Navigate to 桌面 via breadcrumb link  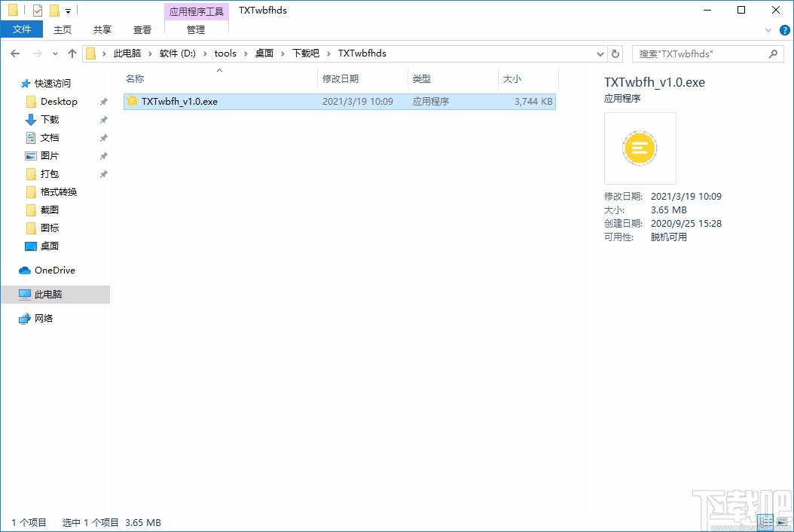click(264, 54)
